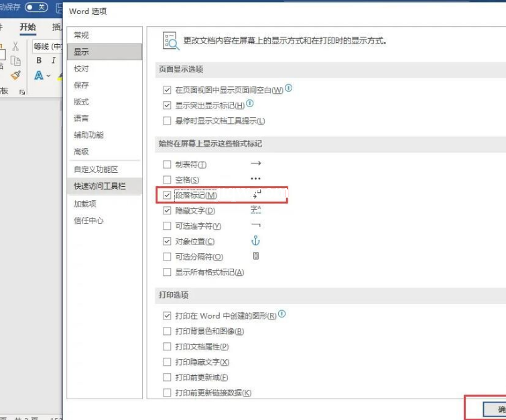Toggle 隐藏文字 checkbox

(x=167, y=210)
